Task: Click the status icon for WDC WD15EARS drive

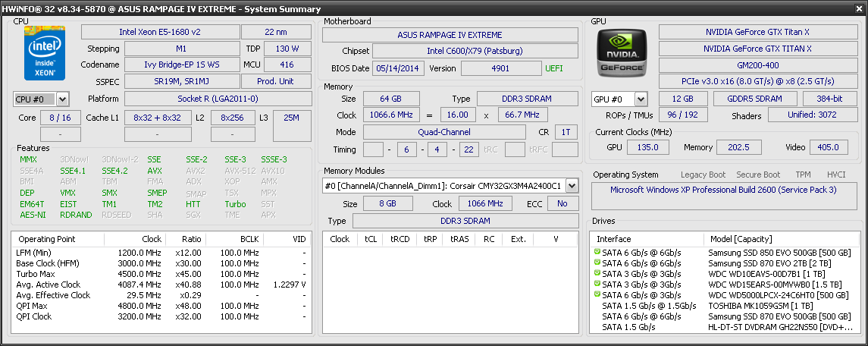Action: pyautogui.click(x=597, y=285)
